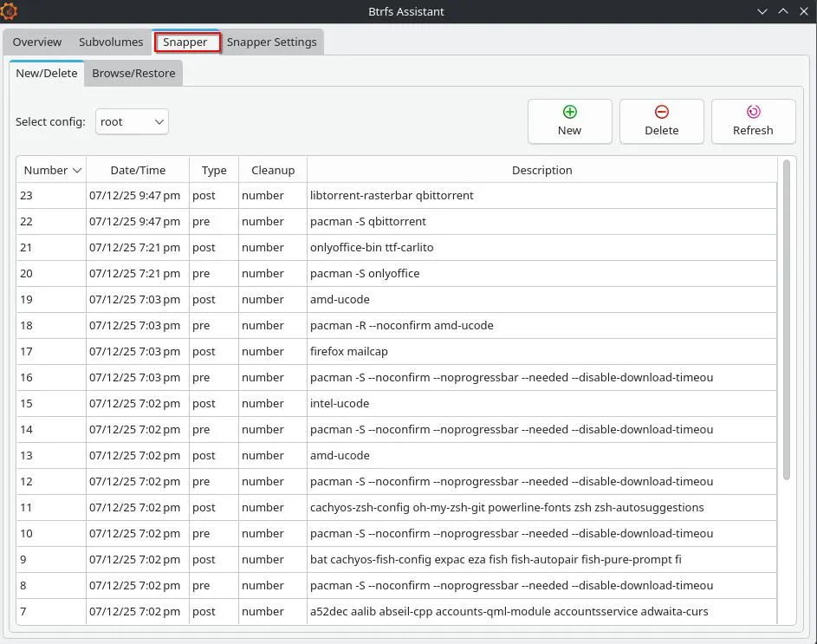The width and height of the screenshot is (817, 644).
Task: Click the Cleanup column header
Action: (x=273, y=170)
